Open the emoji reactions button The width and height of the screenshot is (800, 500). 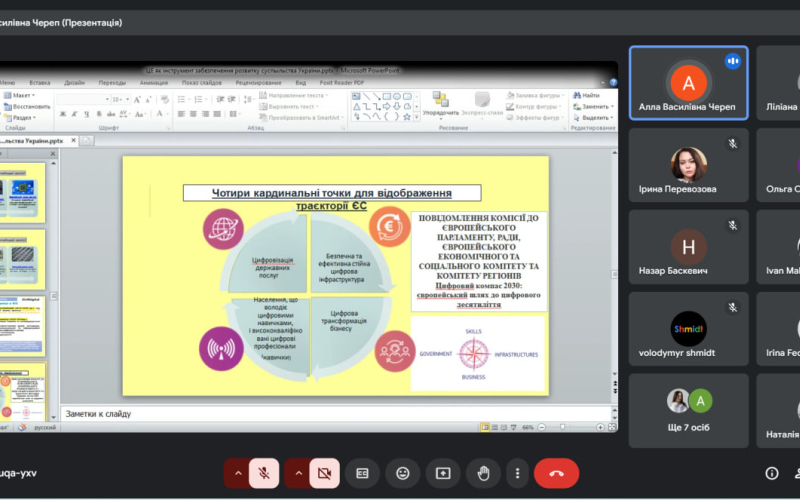click(x=403, y=473)
